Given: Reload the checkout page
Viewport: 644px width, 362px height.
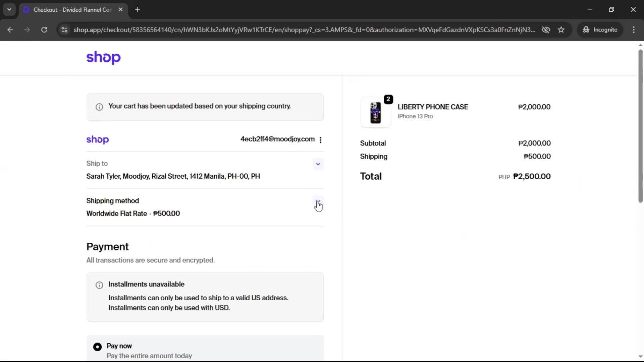Looking at the screenshot, I should 44,30.
